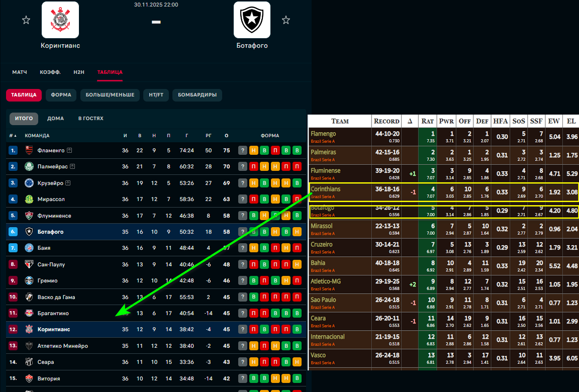This screenshot has height=392, width=579.
Task: Select the ДОМА standings filter
Action: [55, 119]
